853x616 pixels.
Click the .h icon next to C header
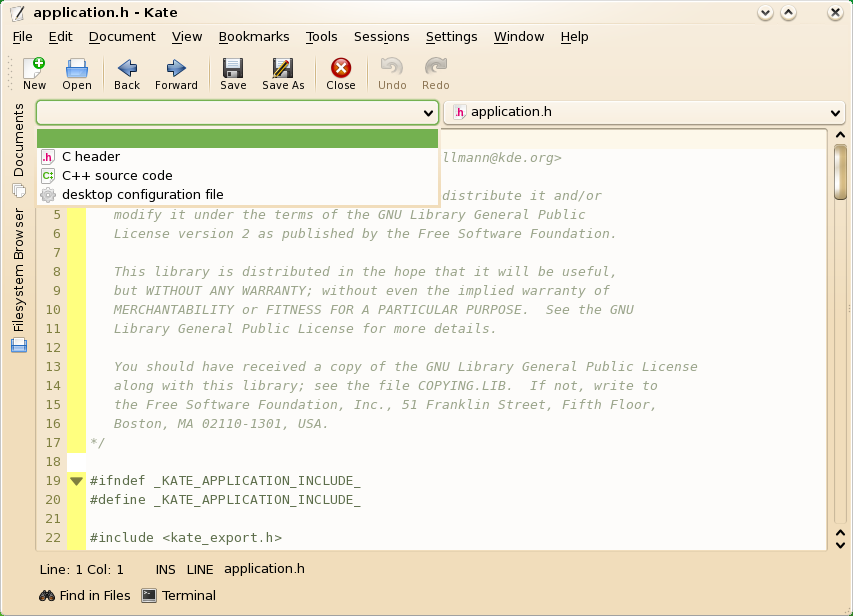(48, 157)
